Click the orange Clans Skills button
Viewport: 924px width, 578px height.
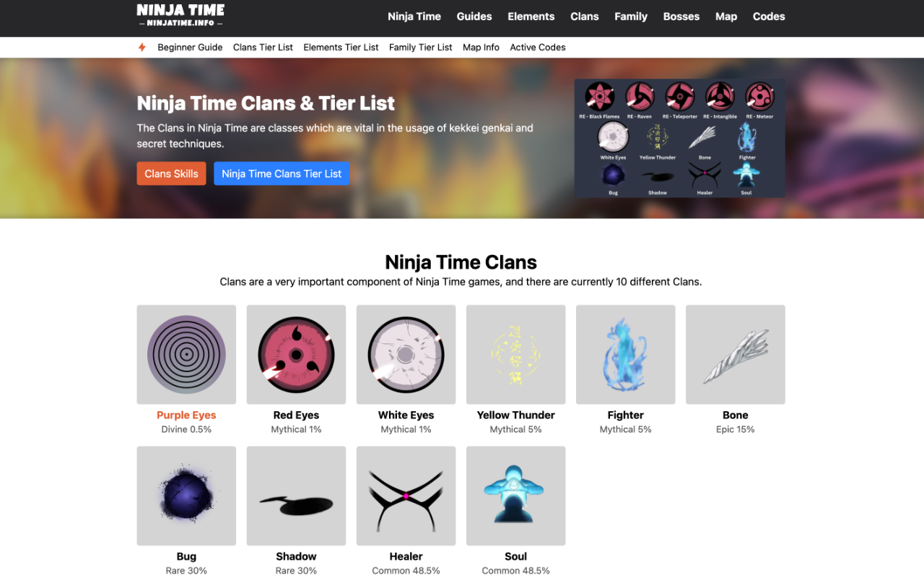[171, 173]
